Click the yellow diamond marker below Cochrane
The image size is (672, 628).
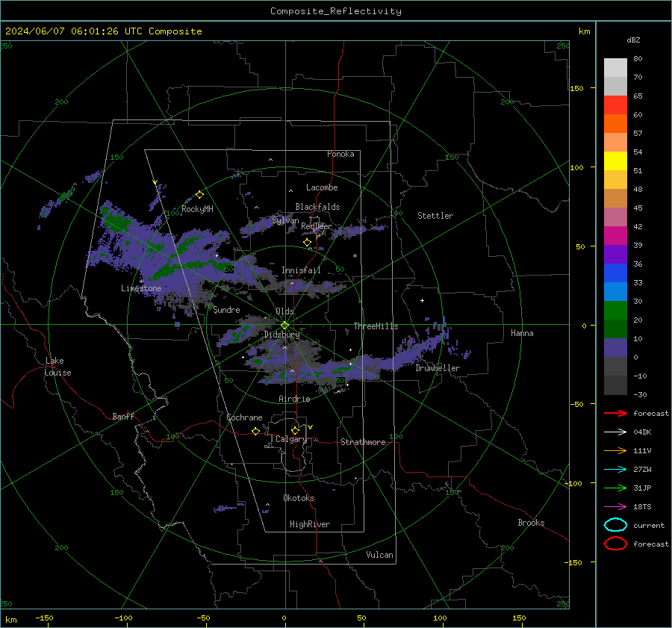pyautogui.click(x=255, y=432)
